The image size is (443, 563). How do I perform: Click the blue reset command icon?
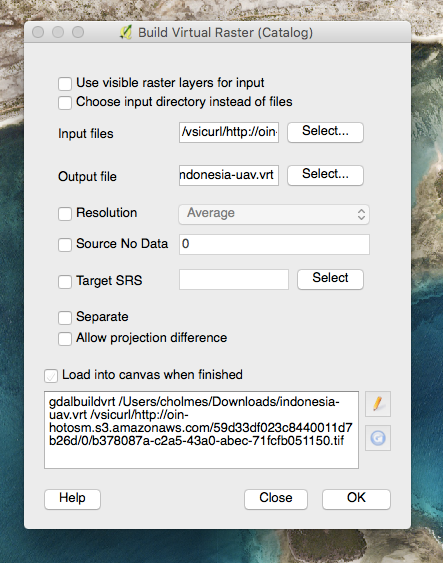(x=378, y=438)
